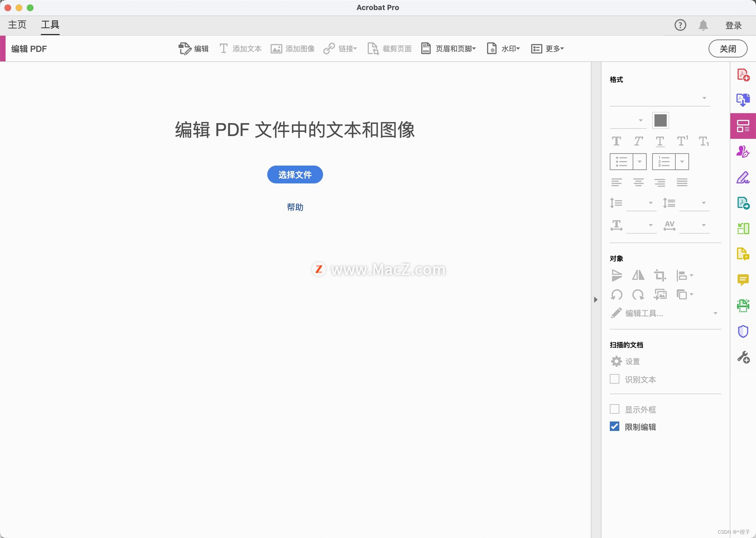Image resolution: width=756 pixels, height=538 pixels.
Task: Expand the 编辑工具 dropdown
Action: click(715, 313)
